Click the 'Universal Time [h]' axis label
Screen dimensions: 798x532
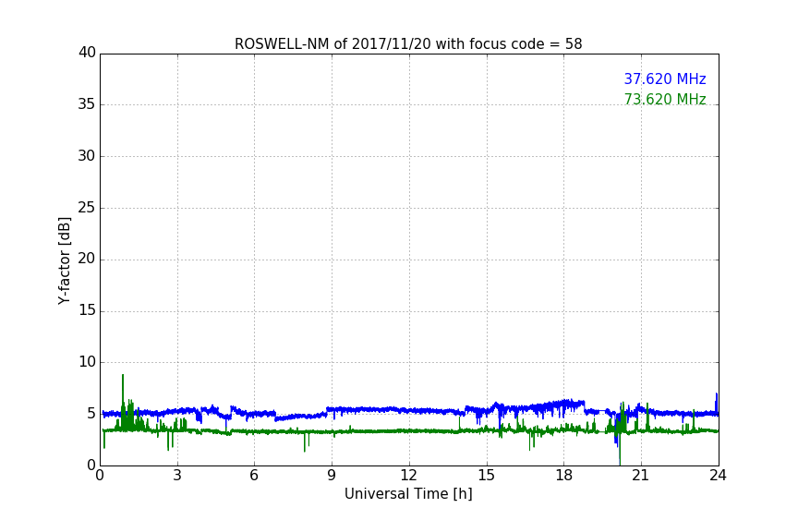(408, 494)
